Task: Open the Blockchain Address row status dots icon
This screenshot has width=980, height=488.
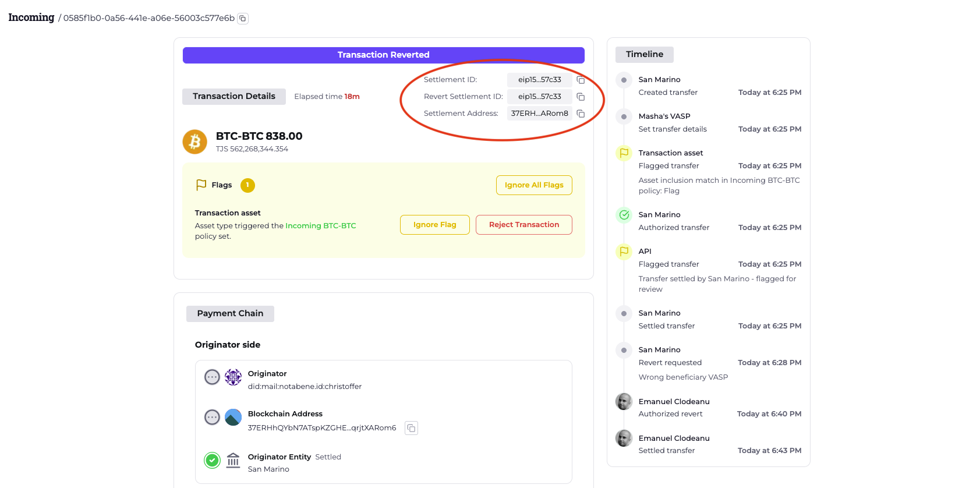Action: 212,418
